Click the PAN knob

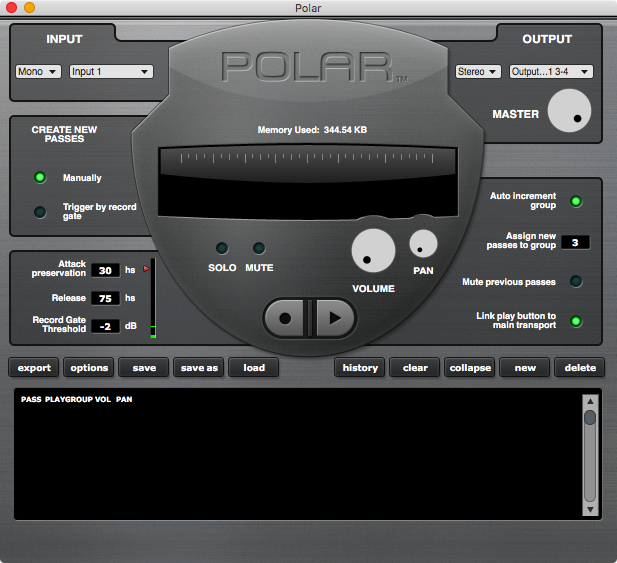(423, 244)
